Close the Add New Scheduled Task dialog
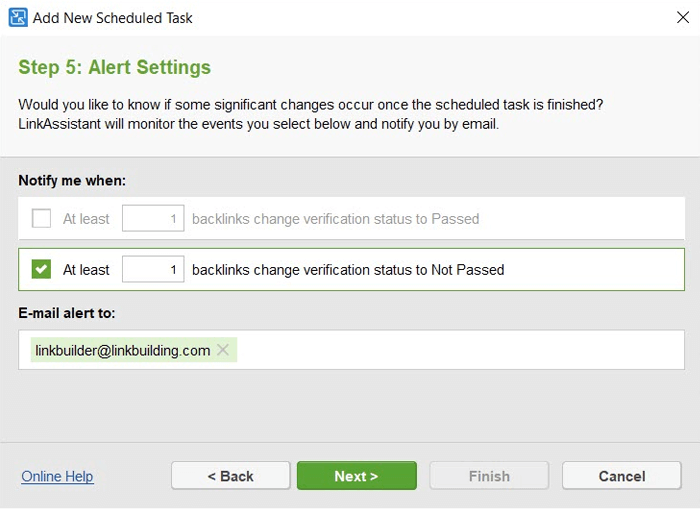 [683, 17]
